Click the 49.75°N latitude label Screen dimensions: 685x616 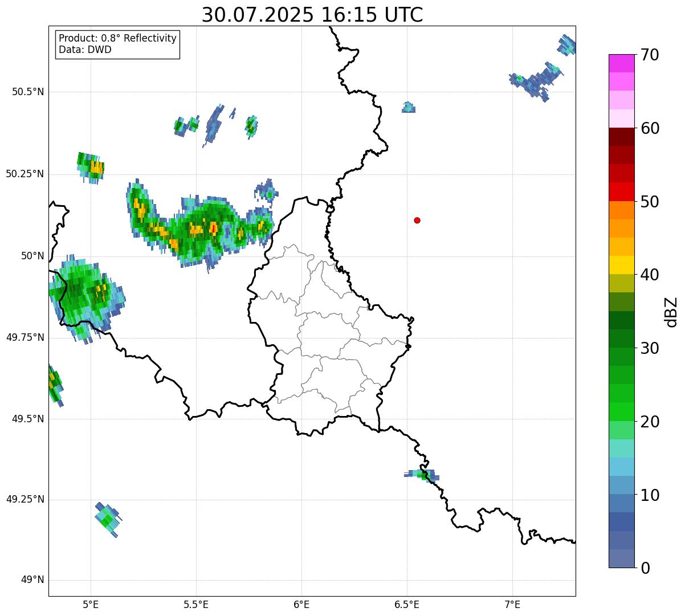(25, 337)
